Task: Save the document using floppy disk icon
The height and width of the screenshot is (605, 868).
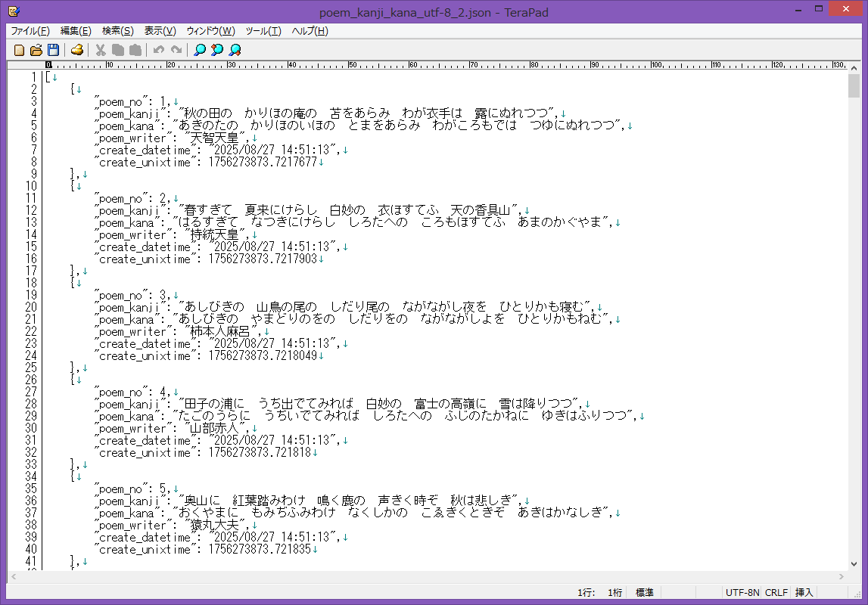Action: (x=53, y=50)
